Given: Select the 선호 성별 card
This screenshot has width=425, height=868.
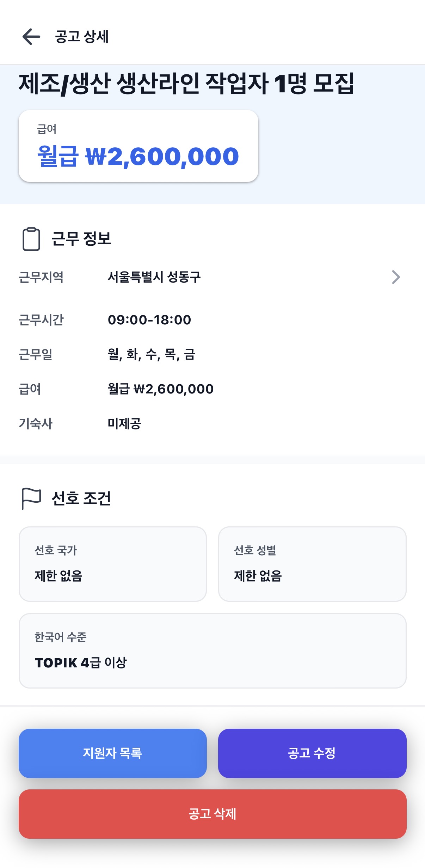Looking at the screenshot, I should point(312,564).
